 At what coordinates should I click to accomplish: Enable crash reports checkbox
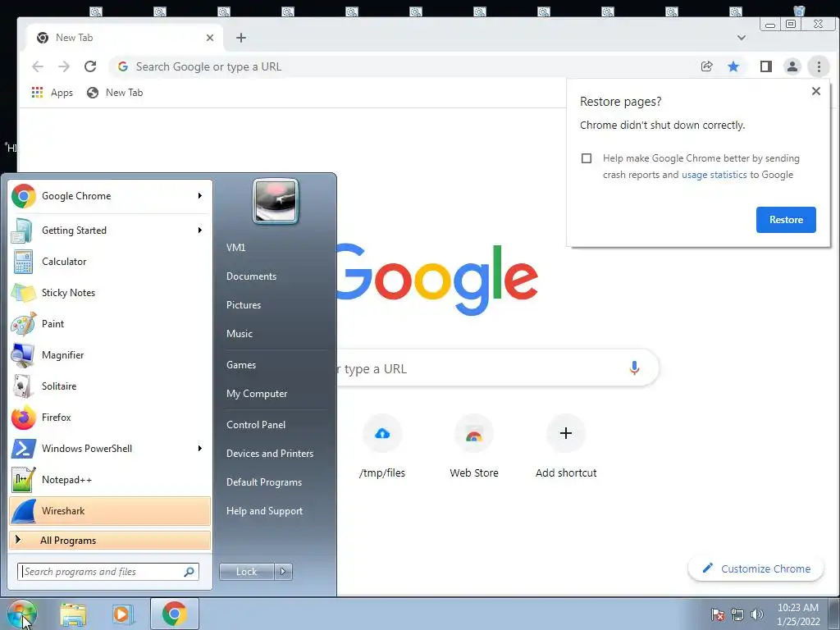click(587, 158)
